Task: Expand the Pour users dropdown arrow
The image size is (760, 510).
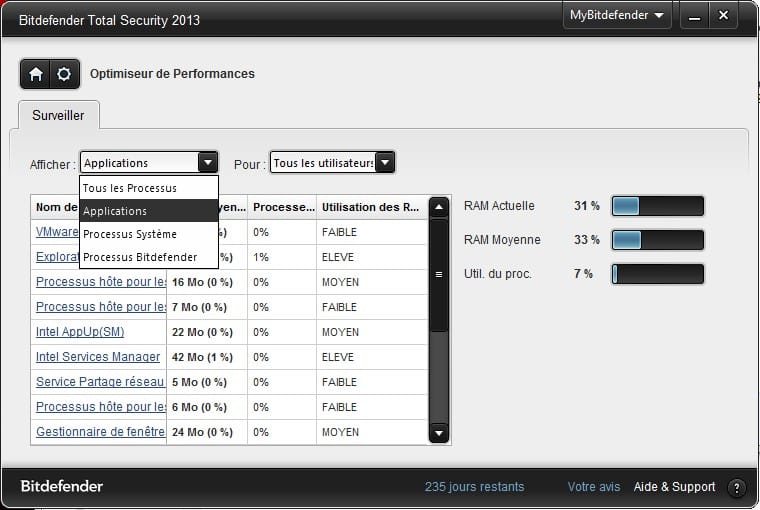Action: (x=385, y=162)
